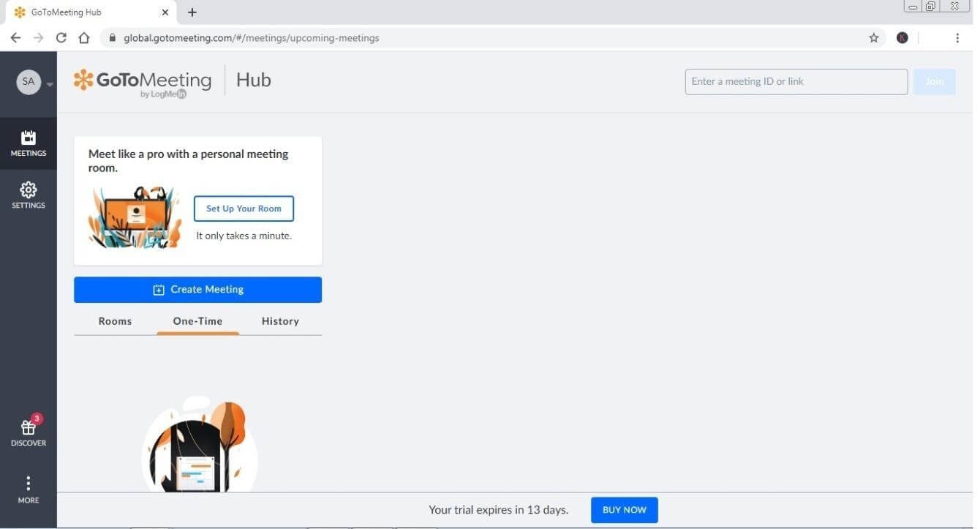Click BUY NOW in the trial banner
Viewport: 980px width, 529px height.
click(624, 509)
